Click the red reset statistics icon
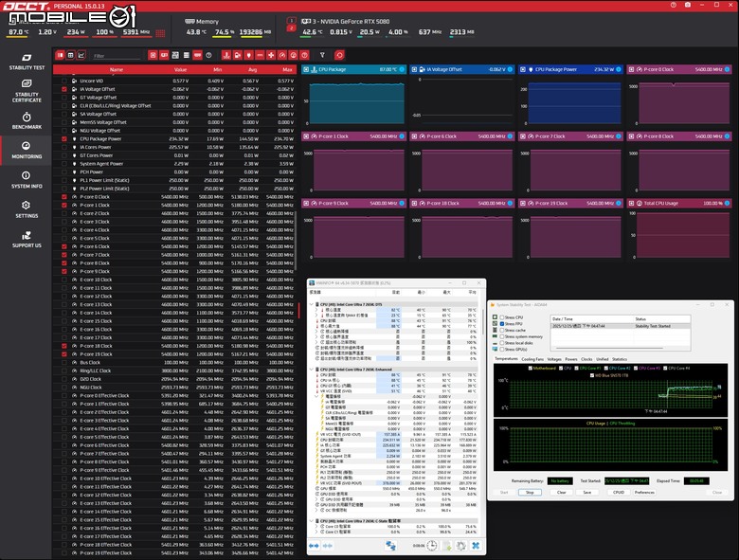This screenshot has height=560, width=739. tap(339, 55)
